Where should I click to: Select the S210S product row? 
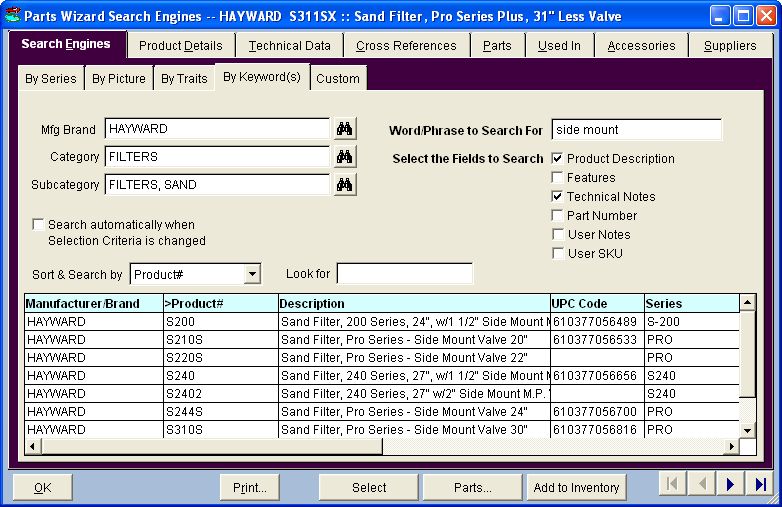coord(382,339)
